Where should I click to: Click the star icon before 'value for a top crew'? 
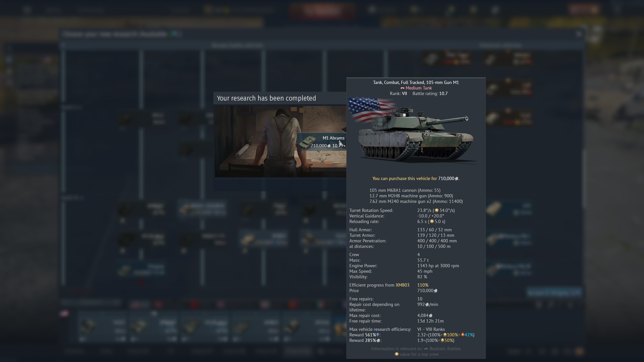pyautogui.click(x=397, y=354)
